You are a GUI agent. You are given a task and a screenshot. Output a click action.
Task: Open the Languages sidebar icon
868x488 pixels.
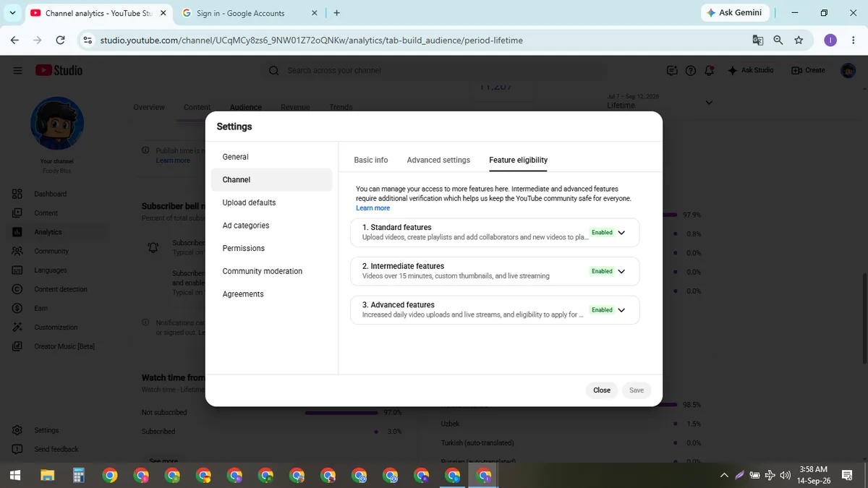(17, 270)
